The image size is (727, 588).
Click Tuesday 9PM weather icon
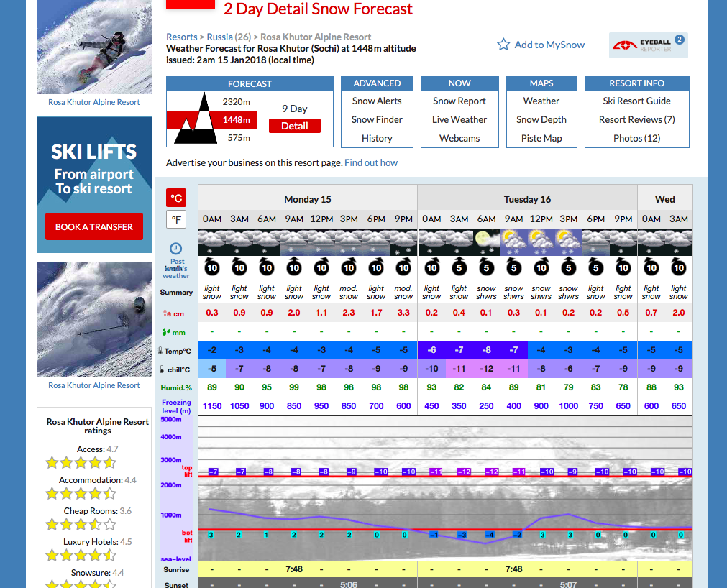(623, 242)
